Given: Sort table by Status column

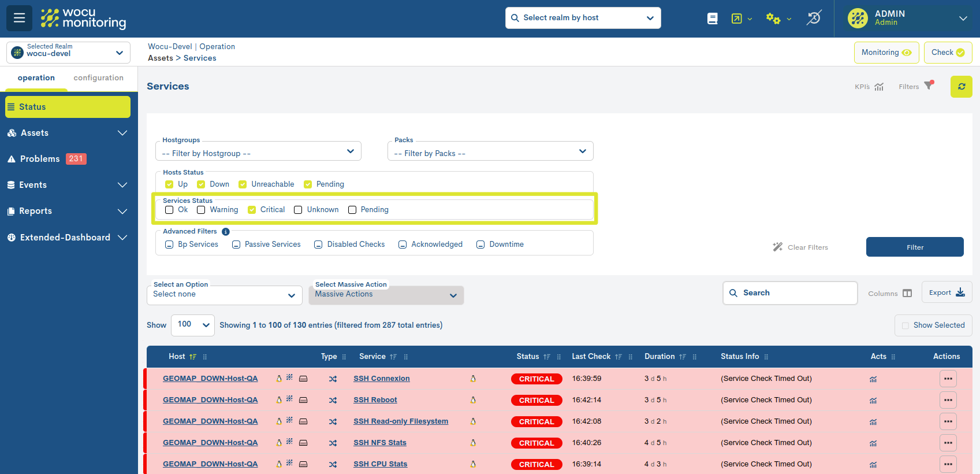Looking at the screenshot, I should (x=547, y=357).
